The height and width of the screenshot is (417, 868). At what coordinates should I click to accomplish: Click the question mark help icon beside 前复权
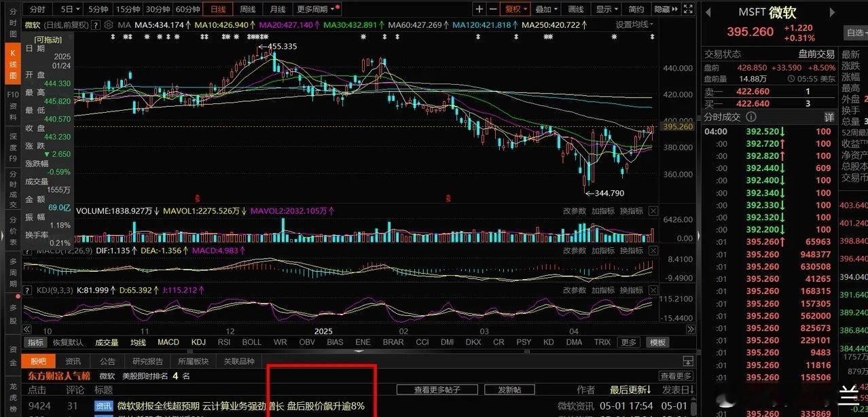pyautogui.click(x=95, y=25)
